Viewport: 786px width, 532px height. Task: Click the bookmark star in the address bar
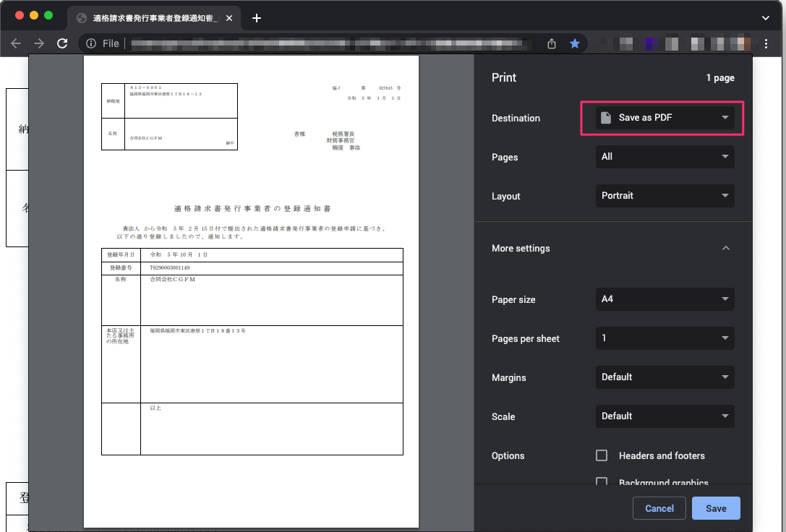pyautogui.click(x=574, y=43)
